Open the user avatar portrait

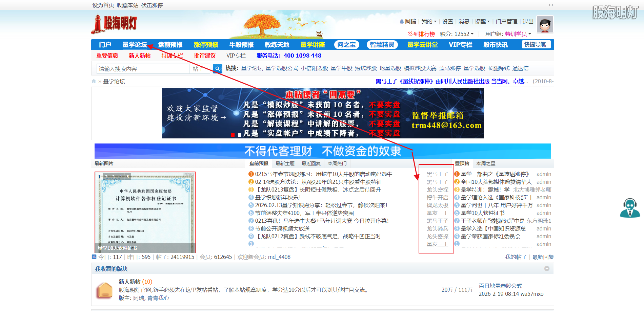pos(545,24)
